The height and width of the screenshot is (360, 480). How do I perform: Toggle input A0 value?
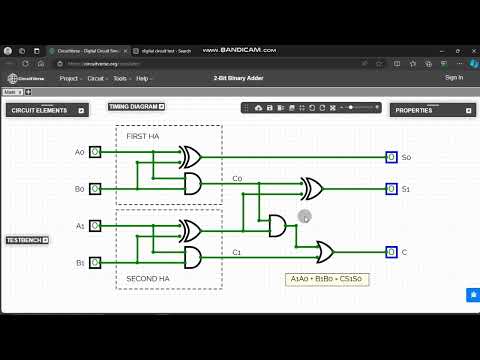[95, 152]
